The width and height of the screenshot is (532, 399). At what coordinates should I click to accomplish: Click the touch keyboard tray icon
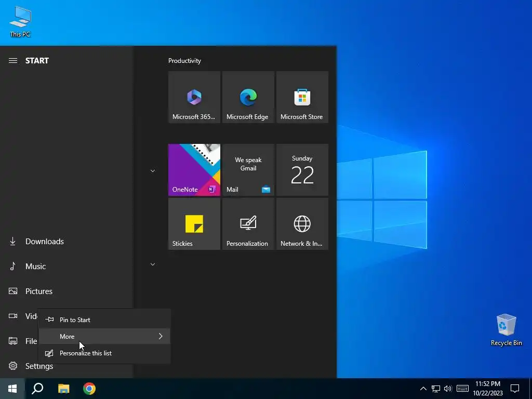point(462,389)
